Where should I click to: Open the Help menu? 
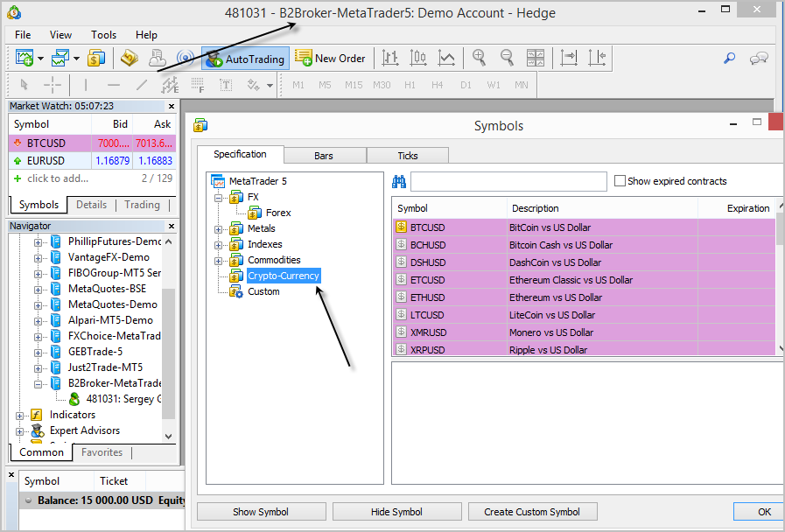[146, 34]
